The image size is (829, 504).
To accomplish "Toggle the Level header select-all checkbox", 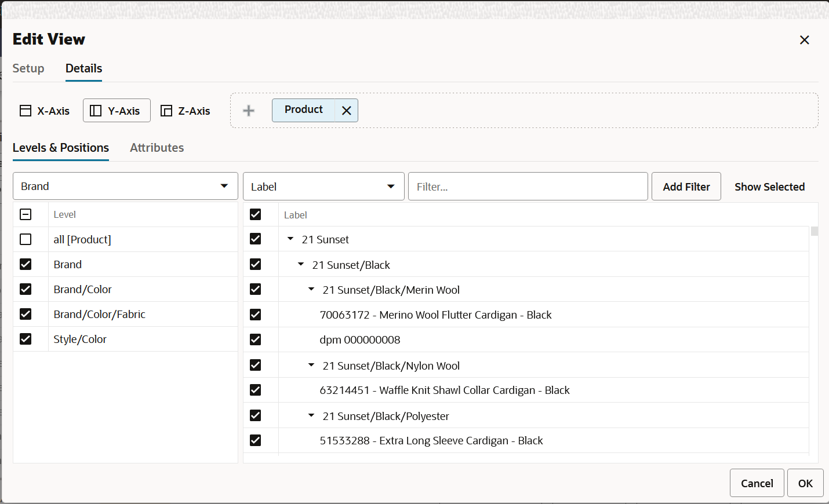I will point(26,214).
